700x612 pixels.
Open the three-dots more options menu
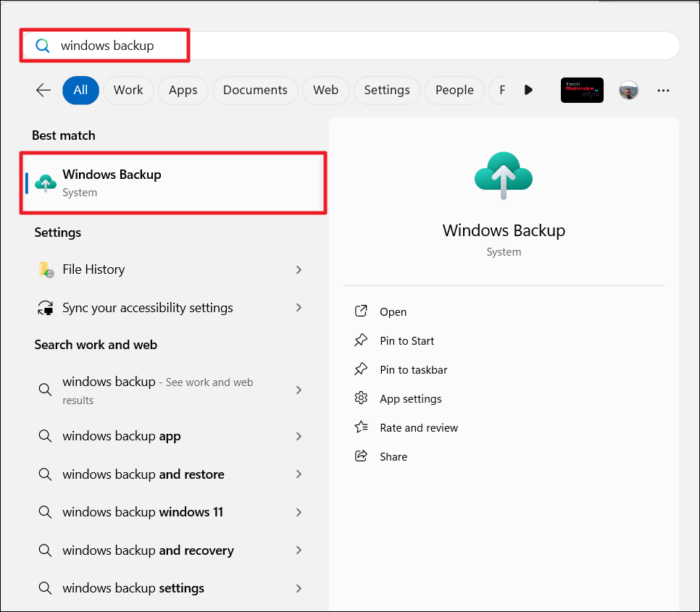pos(663,90)
